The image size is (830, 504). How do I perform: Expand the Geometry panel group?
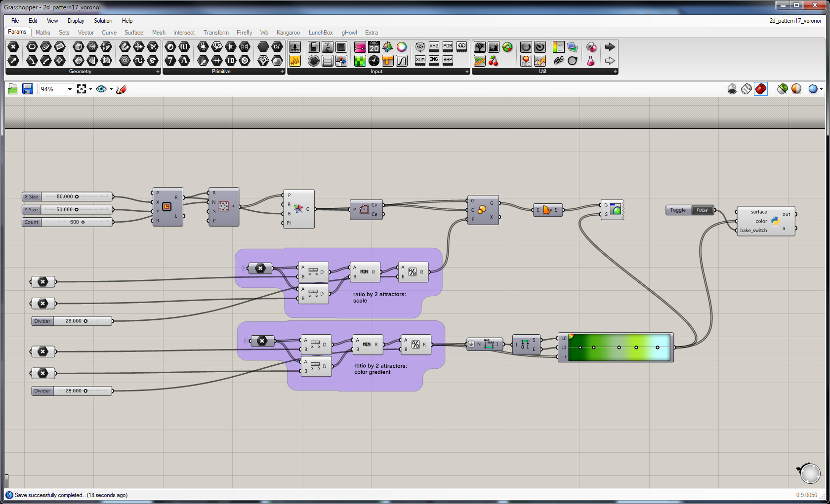tap(158, 72)
